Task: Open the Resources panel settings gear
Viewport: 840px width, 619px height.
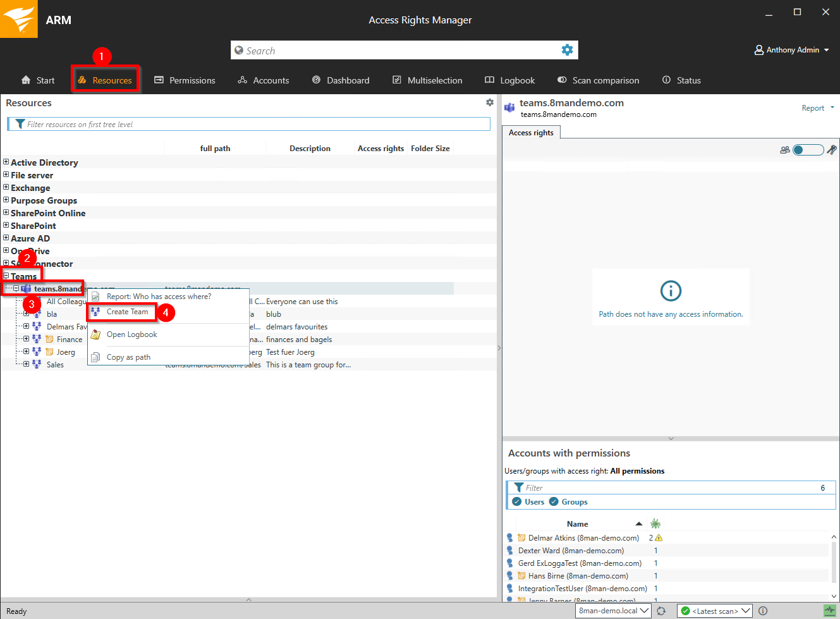Action: pyautogui.click(x=489, y=102)
